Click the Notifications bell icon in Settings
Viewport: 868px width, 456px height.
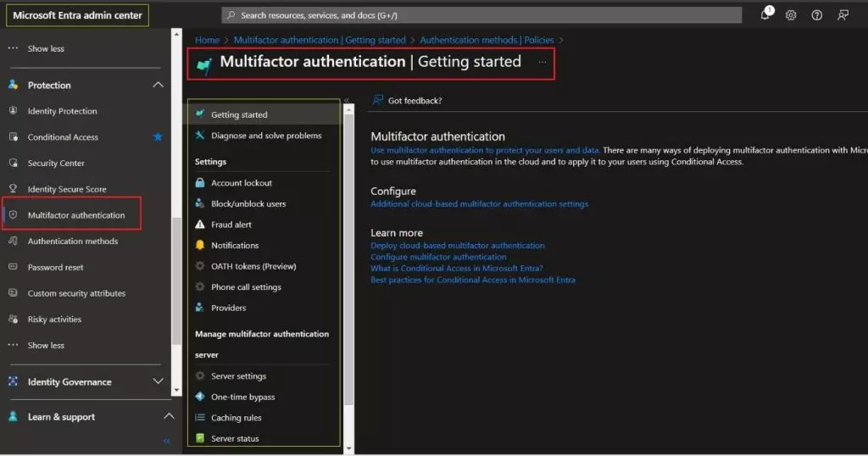point(200,245)
